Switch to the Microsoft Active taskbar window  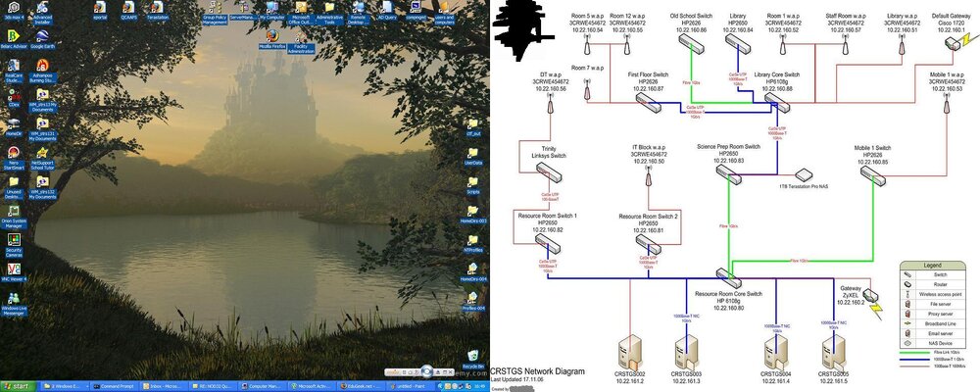tap(311, 386)
